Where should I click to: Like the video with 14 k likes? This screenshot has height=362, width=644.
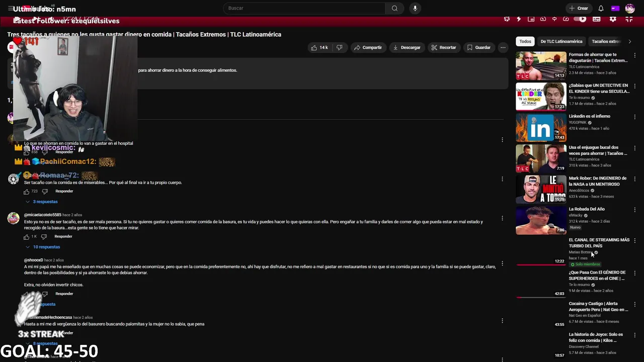click(320, 47)
